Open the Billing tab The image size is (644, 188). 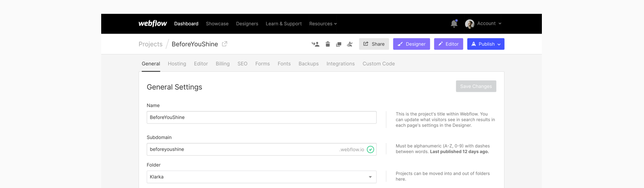(223, 64)
